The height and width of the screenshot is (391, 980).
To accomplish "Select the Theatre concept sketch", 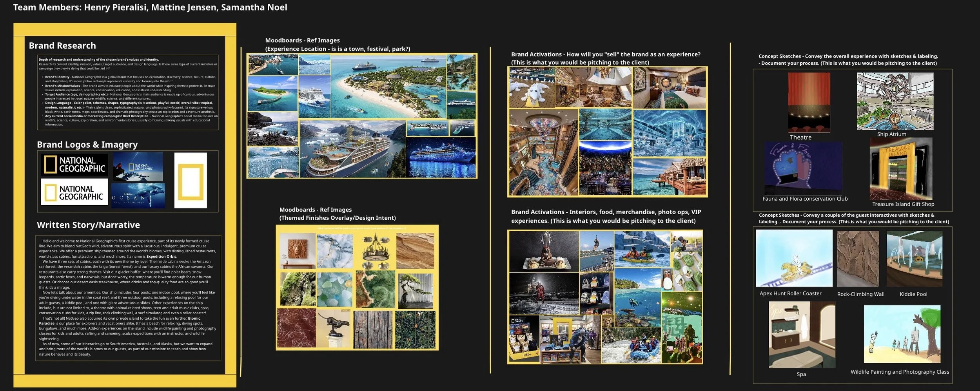I will click(809, 103).
